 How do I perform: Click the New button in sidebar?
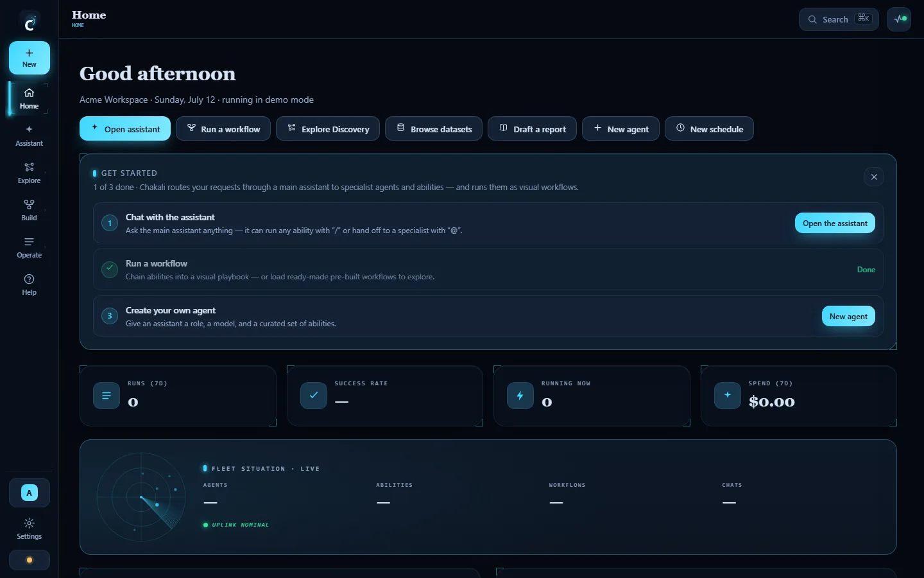click(30, 58)
